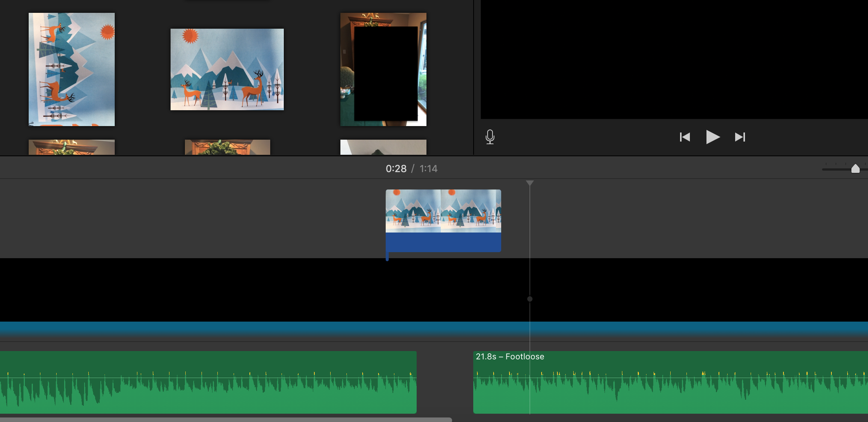Click the bottom-middle partially visible wreath thumbnail
The height and width of the screenshot is (422, 868).
click(227, 147)
